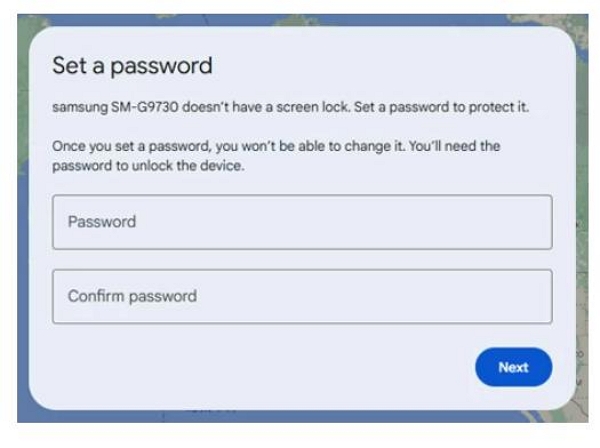Click the "Set a password" heading

click(x=132, y=67)
